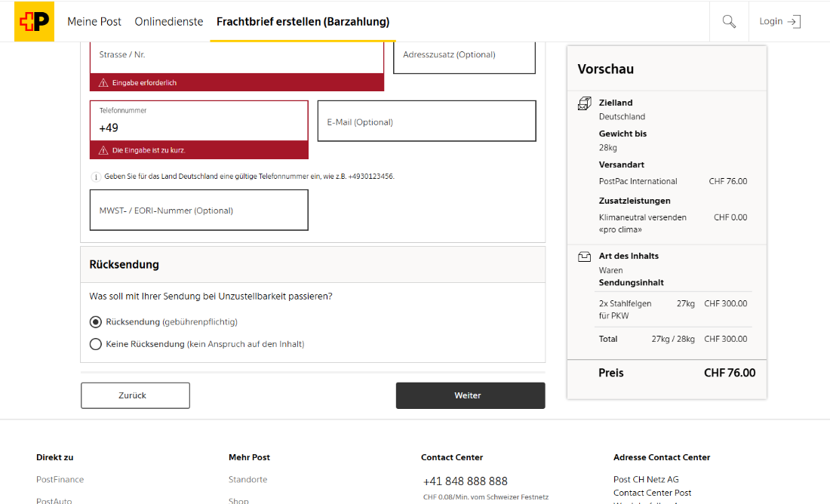The image size is (830, 504).
Task: Continue with the Weiter button
Action: 471,395
